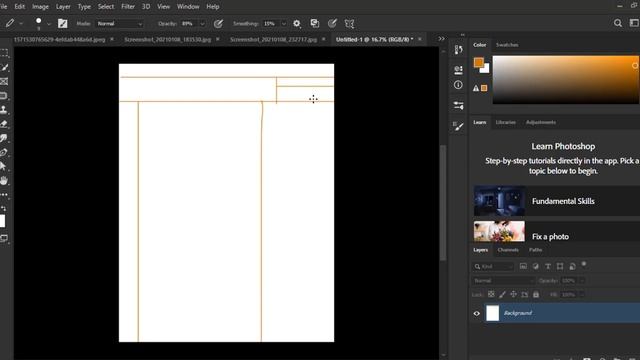Open the Brush Settings dock icon
The width and height of the screenshot is (640, 360).
point(458,106)
